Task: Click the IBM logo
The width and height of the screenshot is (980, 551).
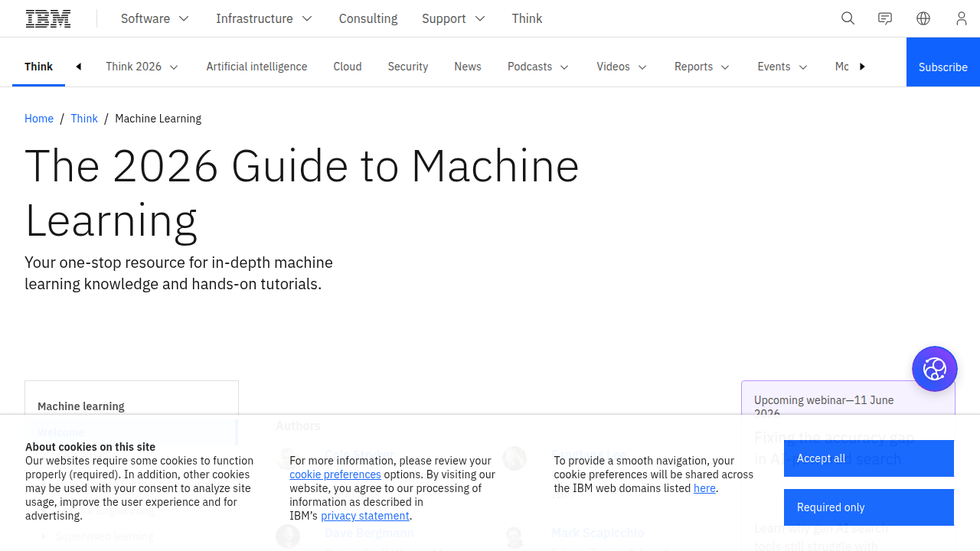Action: pyautogui.click(x=48, y=18)
